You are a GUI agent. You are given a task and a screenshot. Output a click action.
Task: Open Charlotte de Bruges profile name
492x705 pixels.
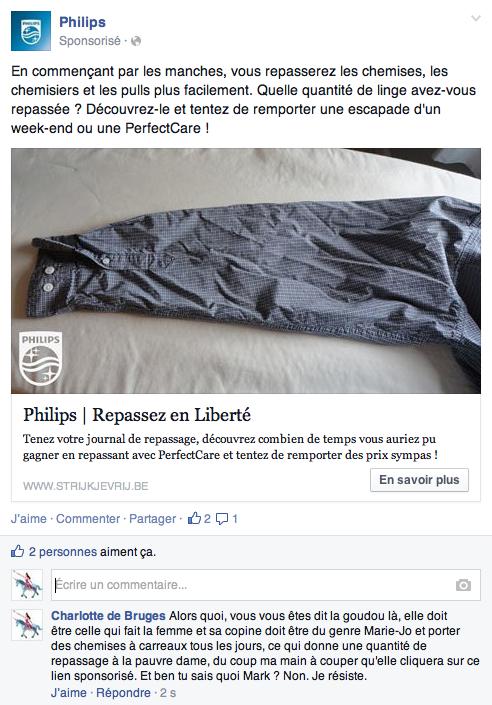pos(108,616)
